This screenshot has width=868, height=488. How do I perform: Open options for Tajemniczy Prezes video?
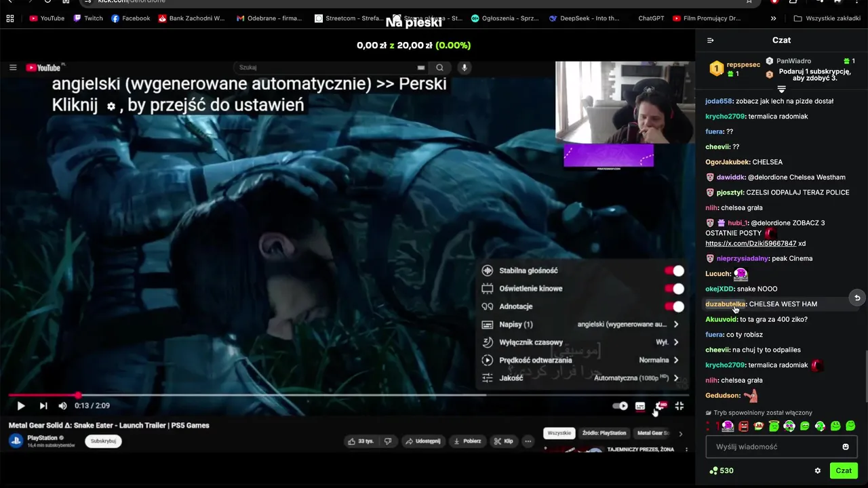pos(686,449)
